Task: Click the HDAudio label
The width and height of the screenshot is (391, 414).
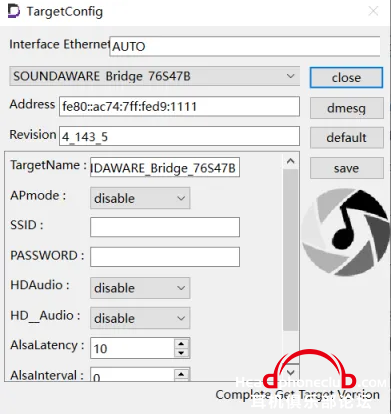Action: [x=40, y=285]
